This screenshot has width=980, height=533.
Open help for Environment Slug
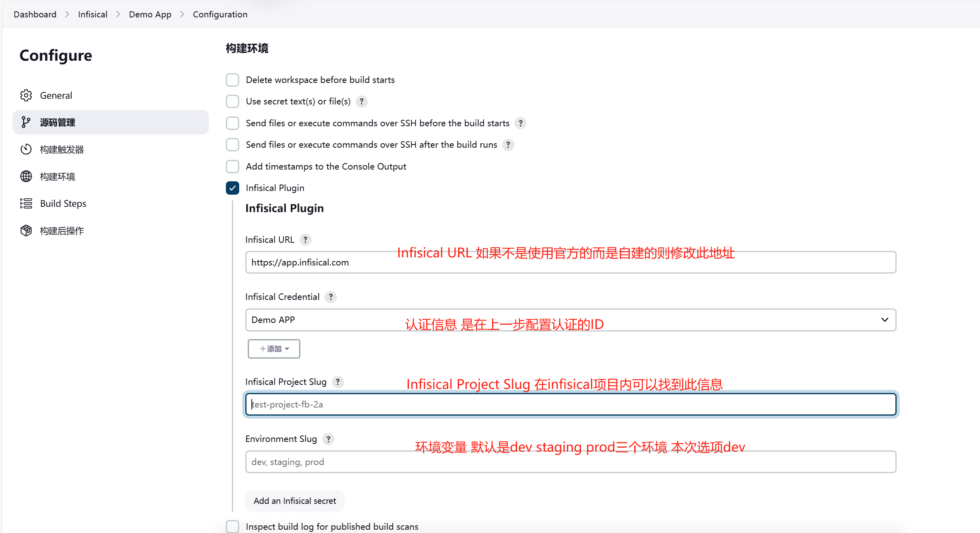(x=328, y=439)
